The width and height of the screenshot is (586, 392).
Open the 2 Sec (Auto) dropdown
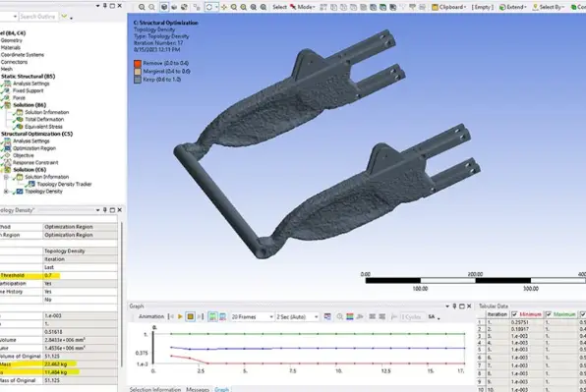316,316
